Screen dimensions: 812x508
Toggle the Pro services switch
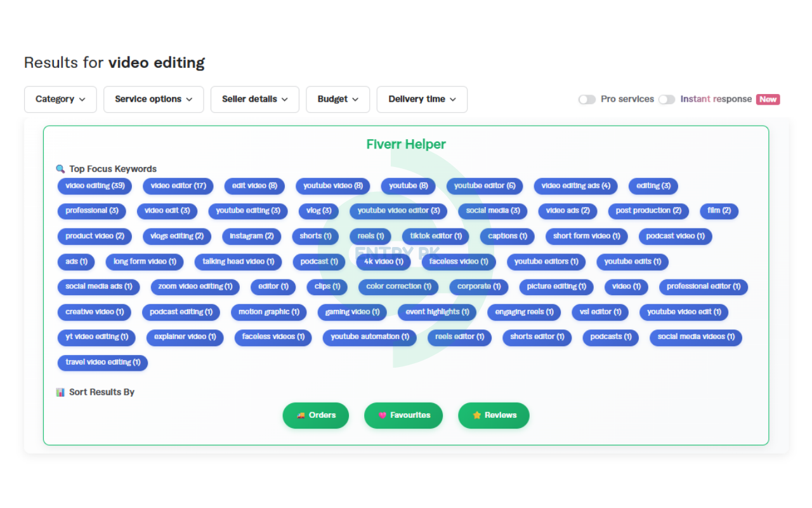(x=587, y=100)
